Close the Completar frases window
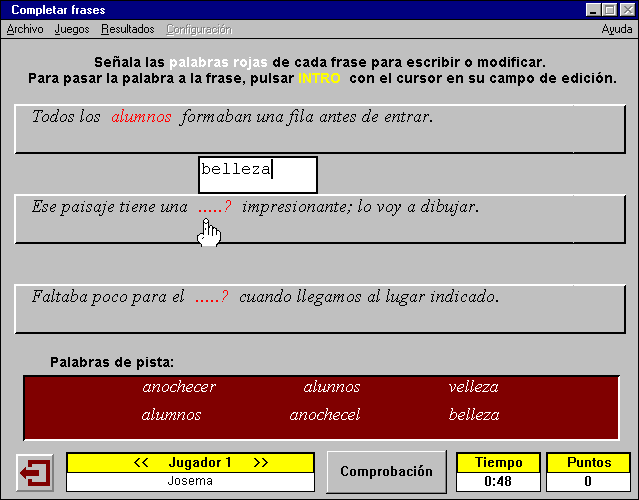 [626, 9]
